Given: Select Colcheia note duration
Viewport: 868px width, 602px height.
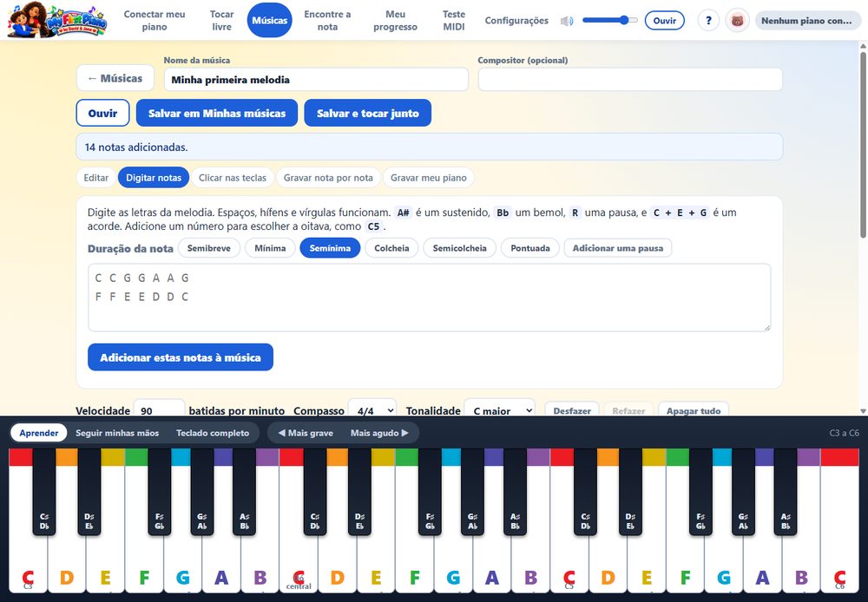Looking at the screenshot, I should 391,248.
